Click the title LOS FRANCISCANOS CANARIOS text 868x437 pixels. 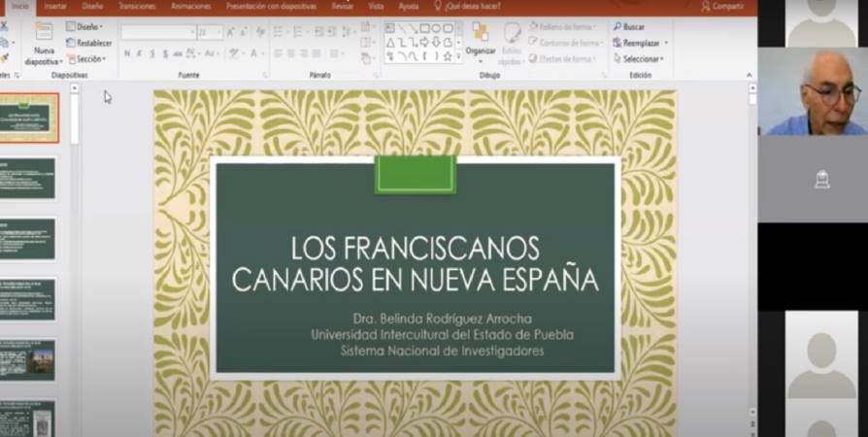416,263
